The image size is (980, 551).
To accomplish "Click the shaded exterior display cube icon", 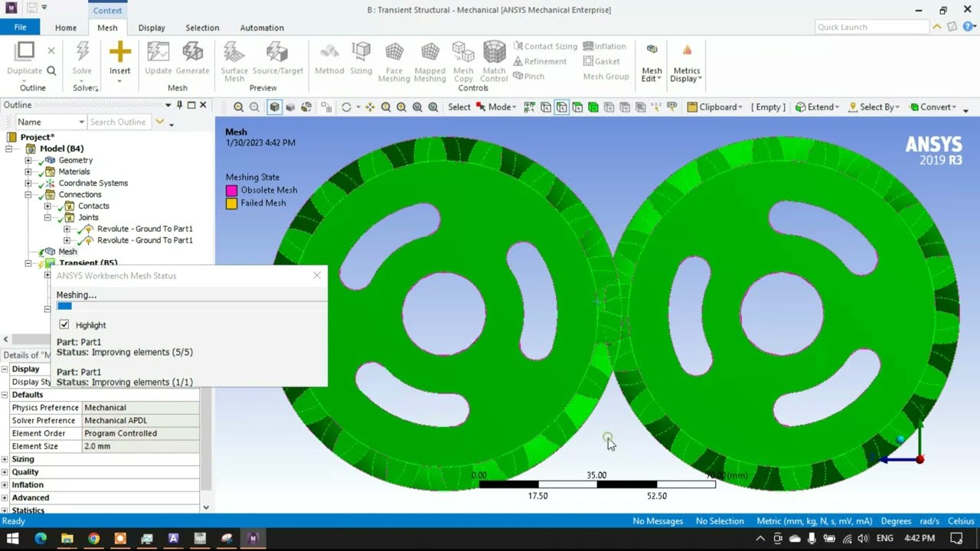I will point(274,107).
